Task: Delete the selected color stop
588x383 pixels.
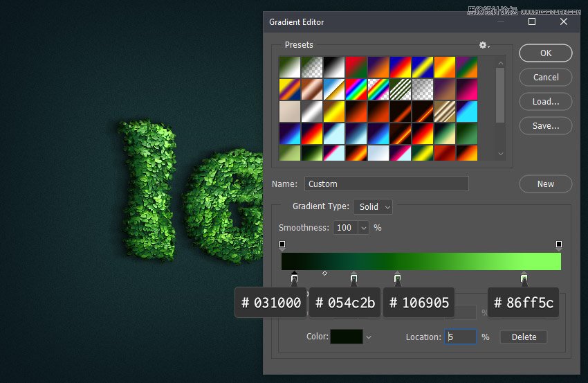Action: [x=524, y=337]
